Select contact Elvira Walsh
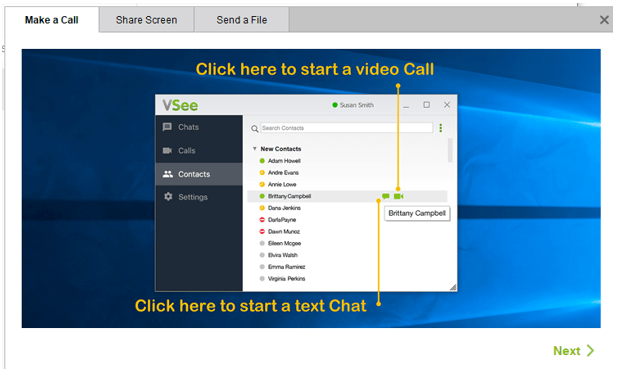Screen dimensions: 621x376 [x=282, y=255]
